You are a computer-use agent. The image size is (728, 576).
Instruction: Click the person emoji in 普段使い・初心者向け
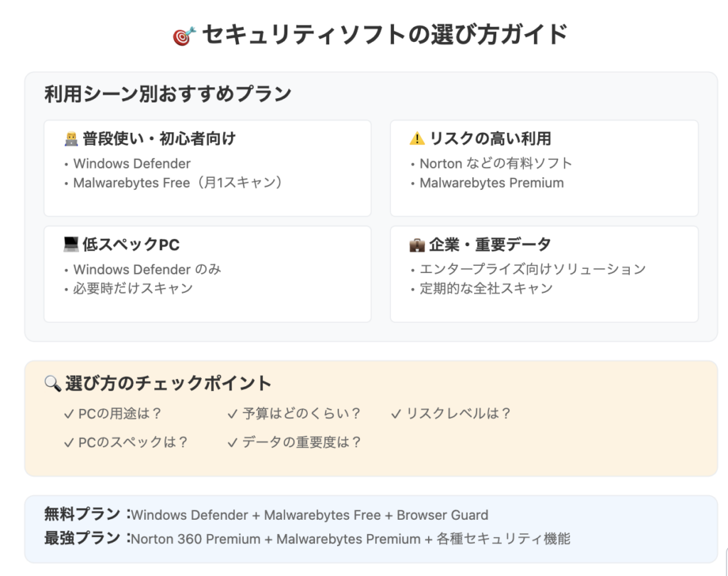71,139
